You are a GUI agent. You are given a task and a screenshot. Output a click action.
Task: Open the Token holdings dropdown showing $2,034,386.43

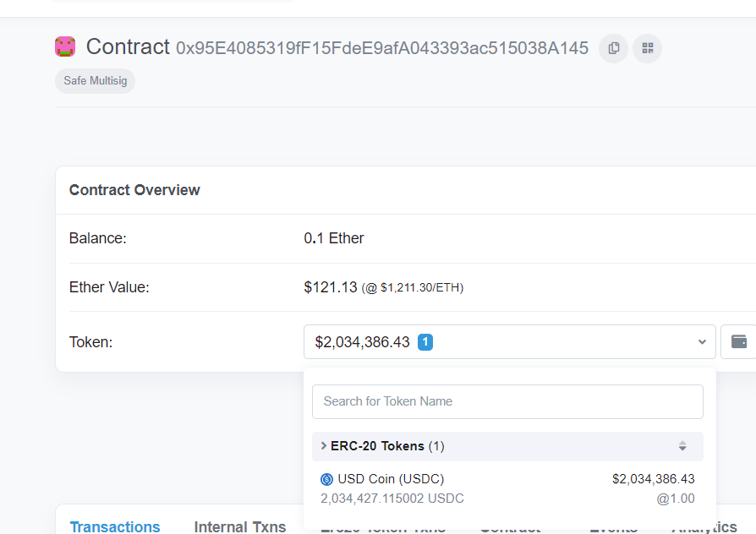(x=507, y=342)
